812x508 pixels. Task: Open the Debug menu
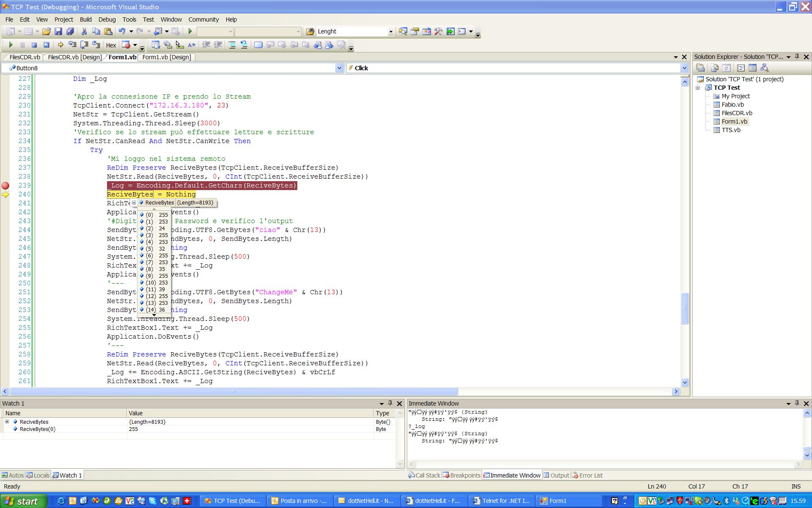[107, 19]
